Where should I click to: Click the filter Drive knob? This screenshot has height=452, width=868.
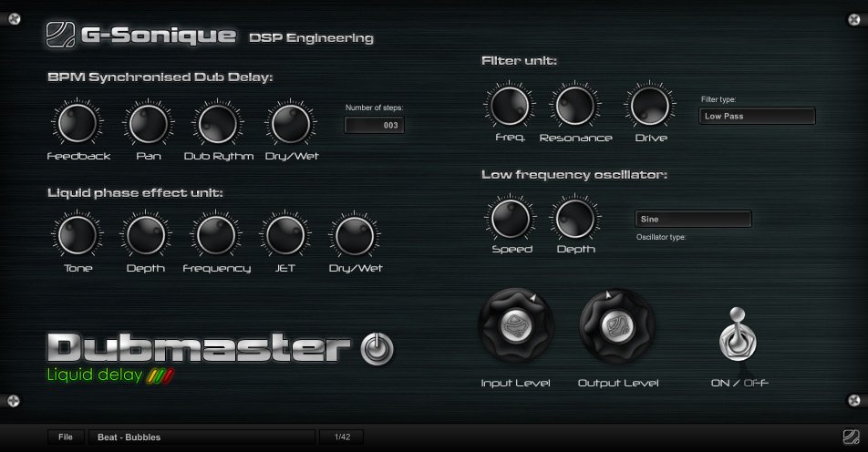[650, 106]
